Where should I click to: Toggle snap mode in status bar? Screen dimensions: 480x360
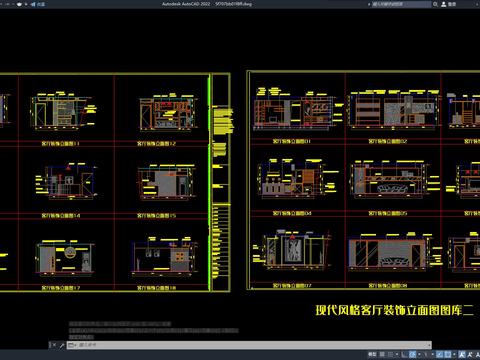(390, 354)
